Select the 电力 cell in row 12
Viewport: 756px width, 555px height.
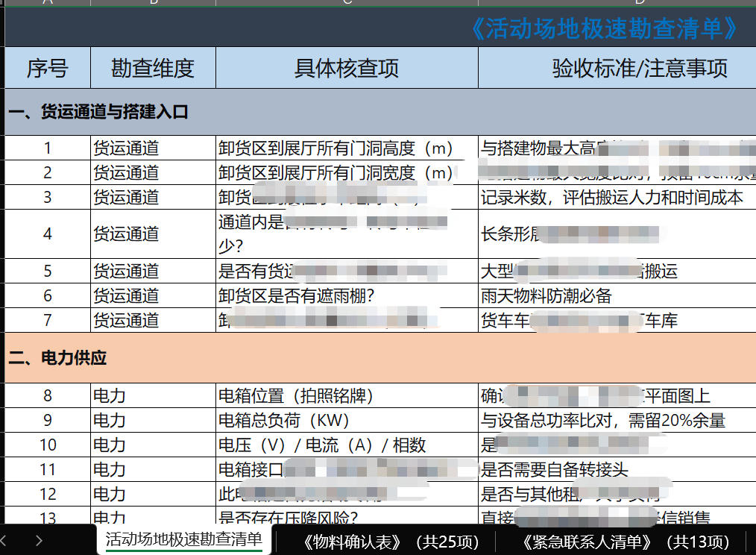click(x=153, y=494)
